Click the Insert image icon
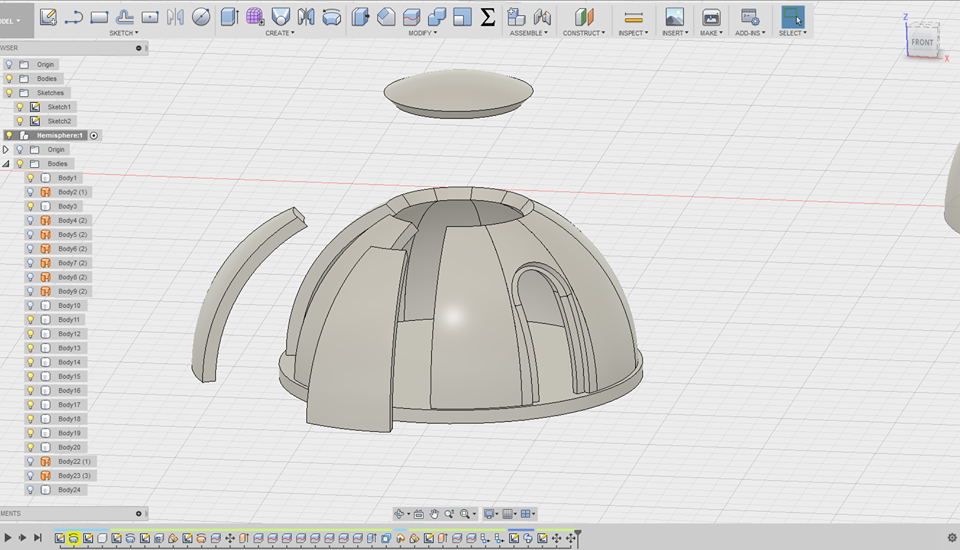The image size is (960, 550). [675, 17]
